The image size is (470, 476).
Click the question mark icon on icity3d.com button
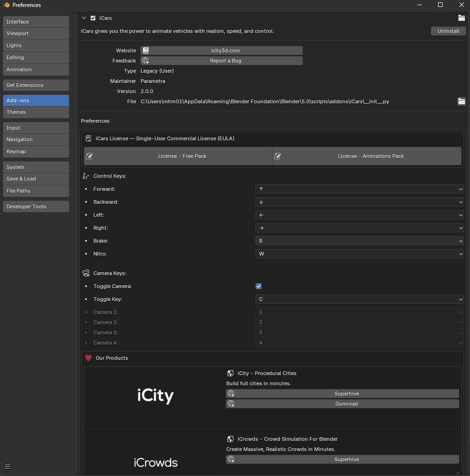145,50
